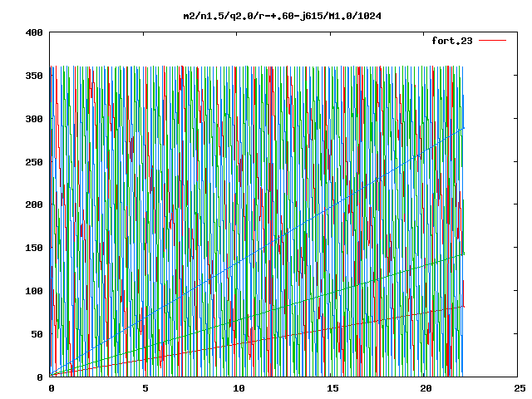
Task: Click y-axis label 350
Action: point(34,76)
